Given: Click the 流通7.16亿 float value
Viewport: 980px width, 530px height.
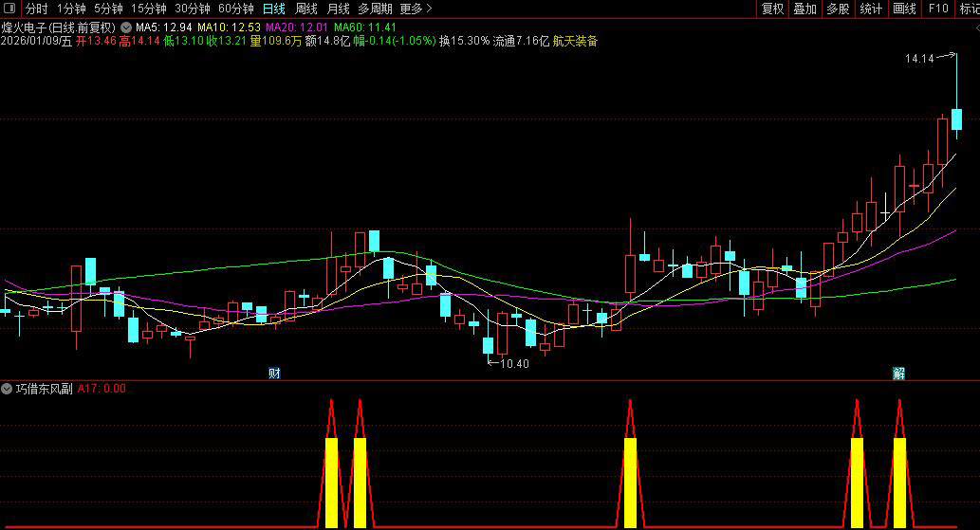Looking at the screenshot, I should point(521,41).
